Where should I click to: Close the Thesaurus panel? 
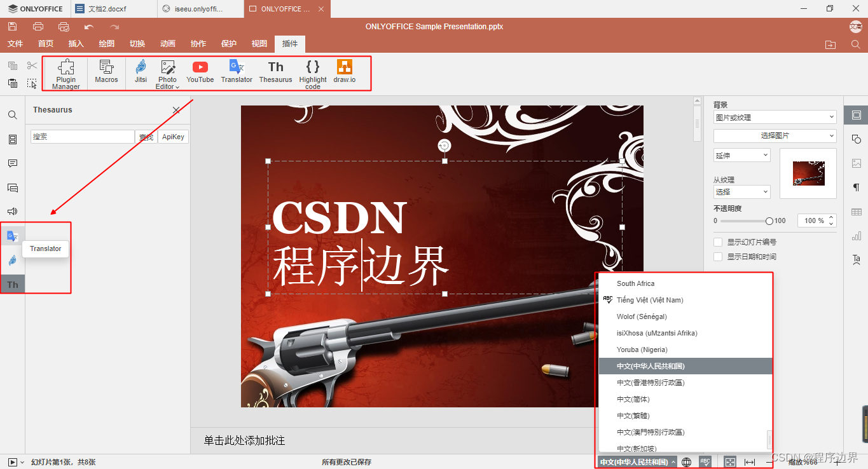tap(177, 110)
